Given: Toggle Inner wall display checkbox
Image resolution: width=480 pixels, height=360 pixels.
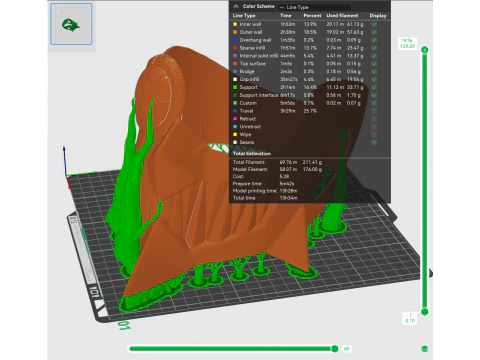Looking at the screenshot, I should click(374, 24).
